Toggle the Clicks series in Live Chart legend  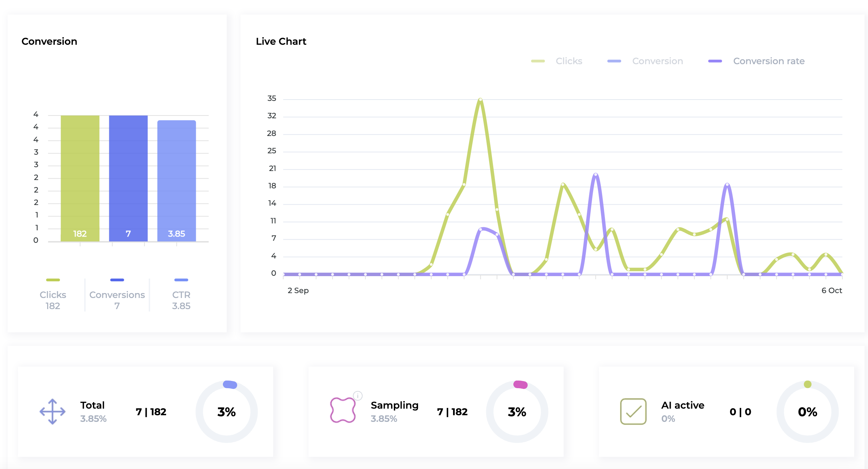tap(568, 61)
